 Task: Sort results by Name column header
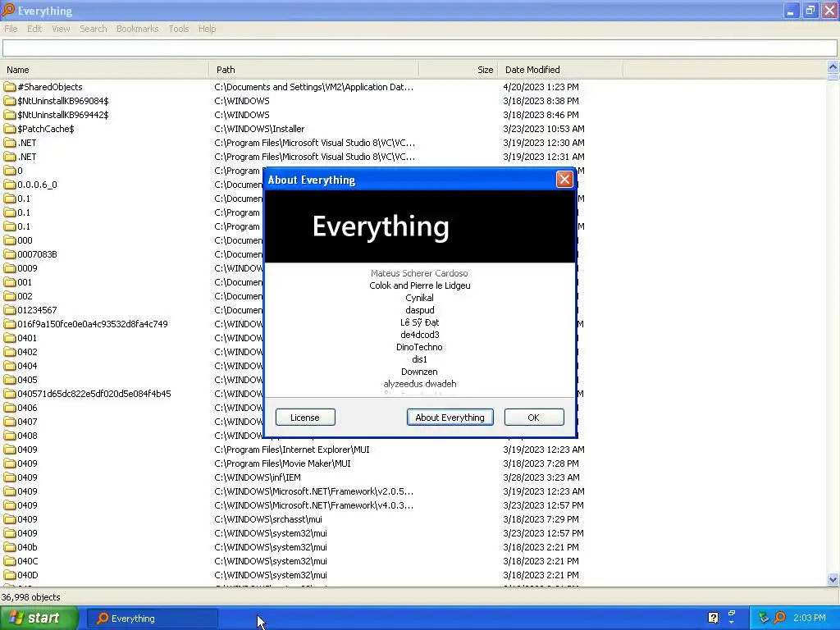(x=104, y=70)
